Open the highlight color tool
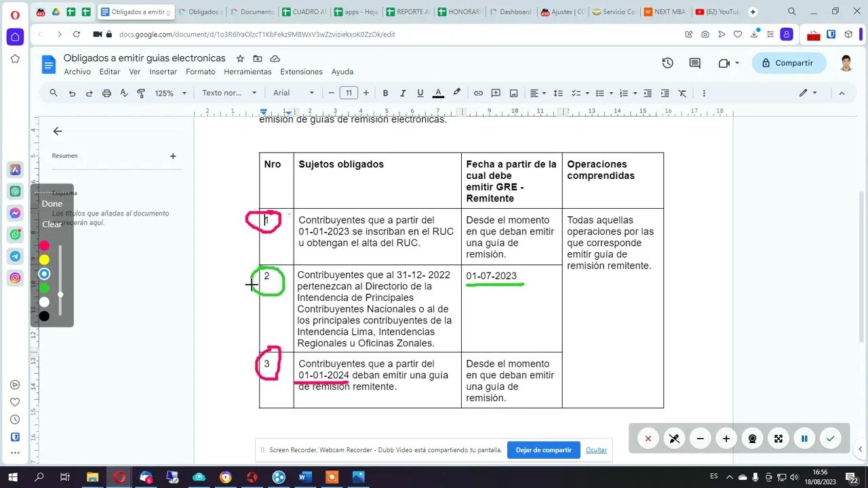The image size is (868, 488). pos(456,93)
